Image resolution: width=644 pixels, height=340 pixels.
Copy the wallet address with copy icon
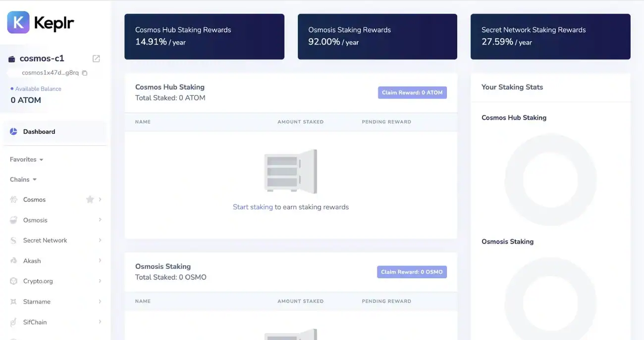point(85,73)
